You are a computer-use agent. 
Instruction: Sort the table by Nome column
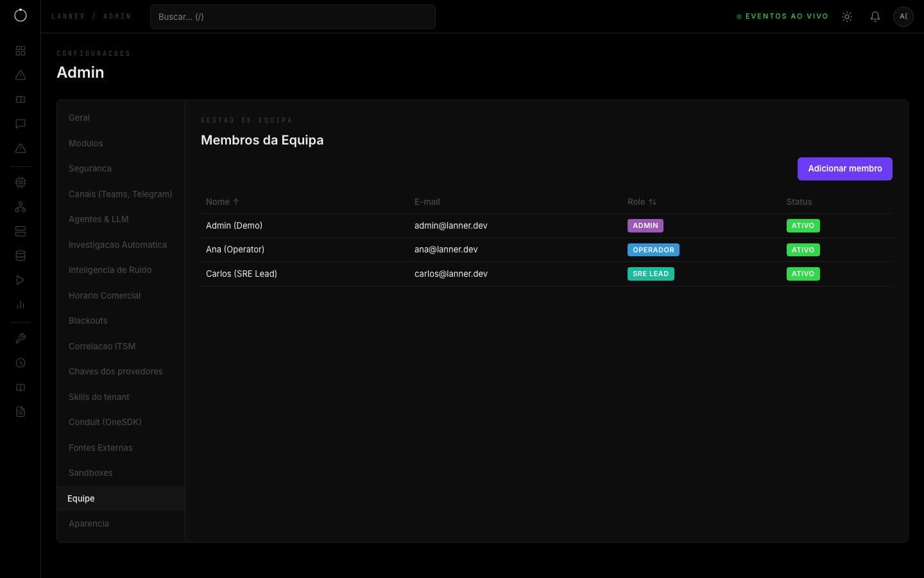[x=223, y=202]
